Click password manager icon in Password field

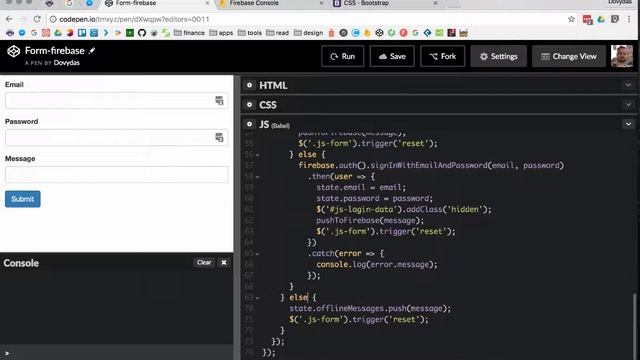(x=219, y=137)
